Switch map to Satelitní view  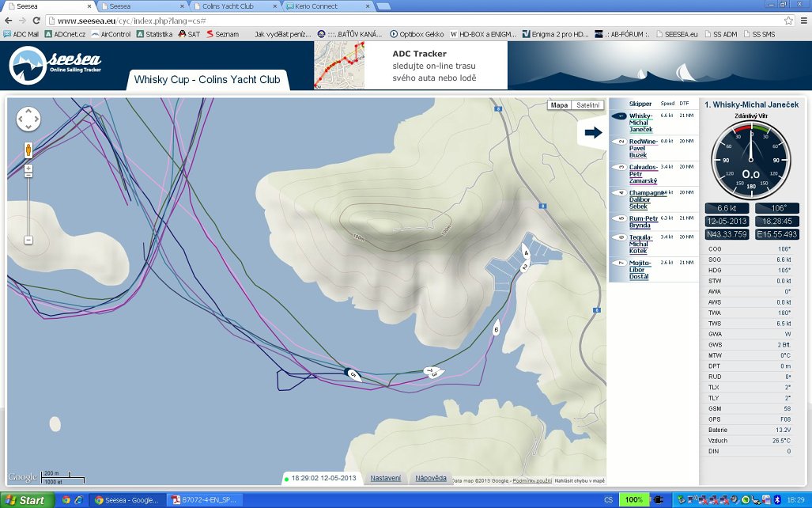tap(587, 105)
